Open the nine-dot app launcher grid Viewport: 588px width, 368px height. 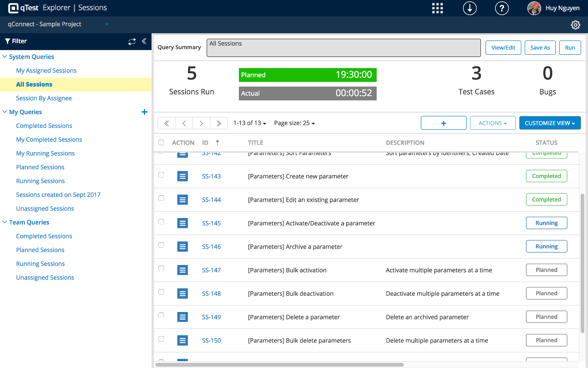tap(437, 8)
